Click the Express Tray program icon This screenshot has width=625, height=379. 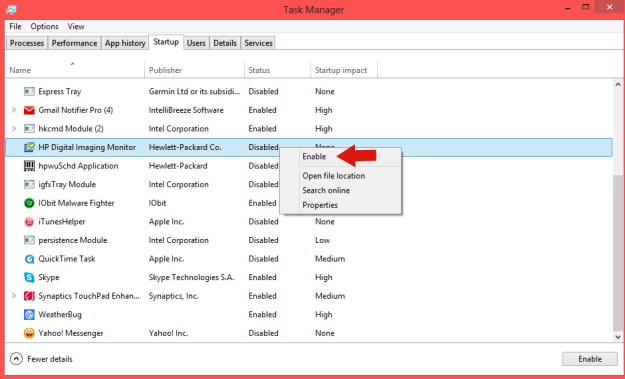tap(29, 92)
